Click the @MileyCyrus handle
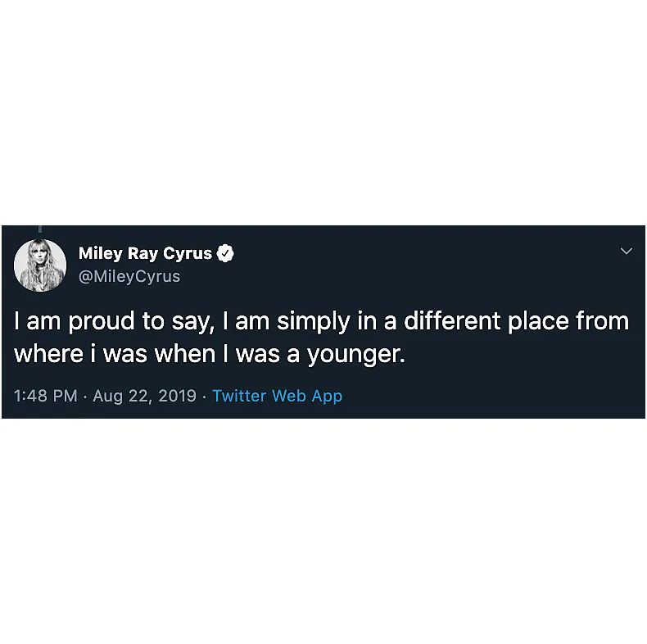647x644 pixels. point(129,276)
